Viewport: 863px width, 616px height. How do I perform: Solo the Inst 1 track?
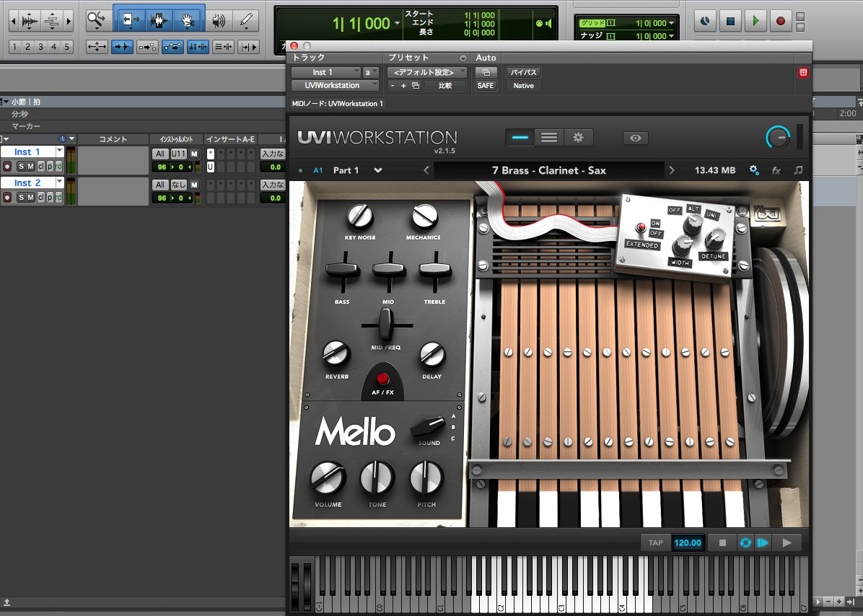pyautogui.click(x=22, y=166)
